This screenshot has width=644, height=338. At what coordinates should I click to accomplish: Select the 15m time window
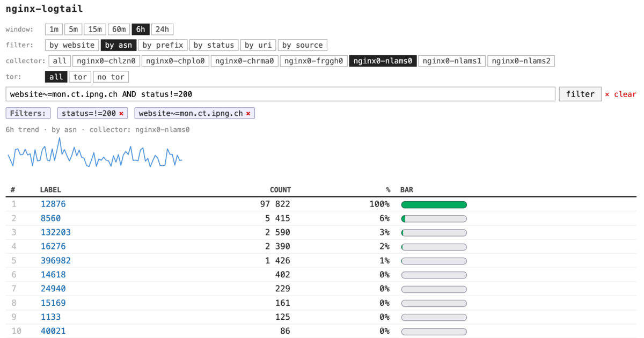click(x=96, y=30)
